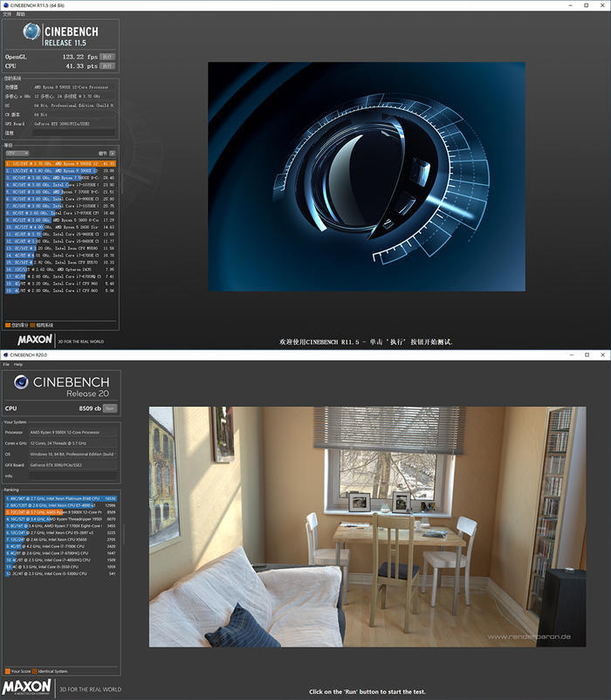Click the R20 title bar app icon

5,355
